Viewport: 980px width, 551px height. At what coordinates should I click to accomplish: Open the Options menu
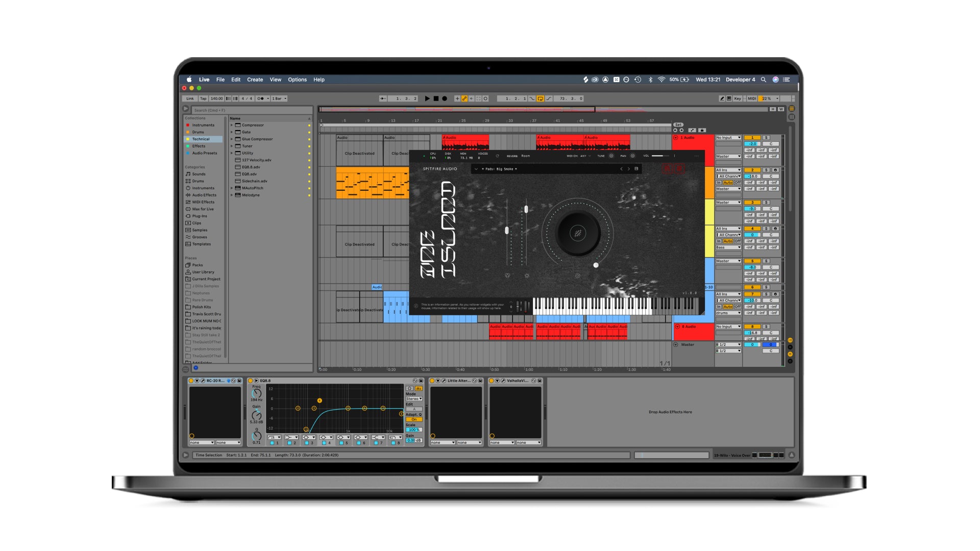tap(297, 80)
